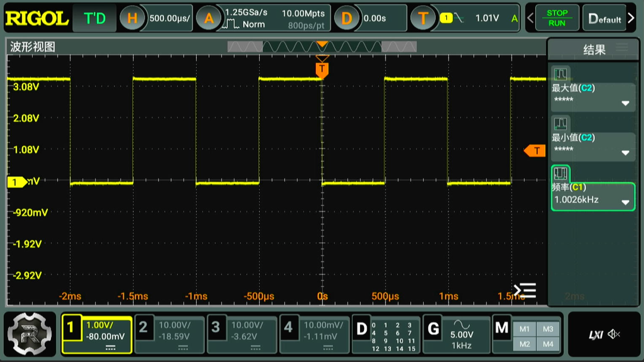Expand the frequency (C1) 1.0026kHz dropdown
This screenshot has width=644, height=362.
click(x=625, y=202)
